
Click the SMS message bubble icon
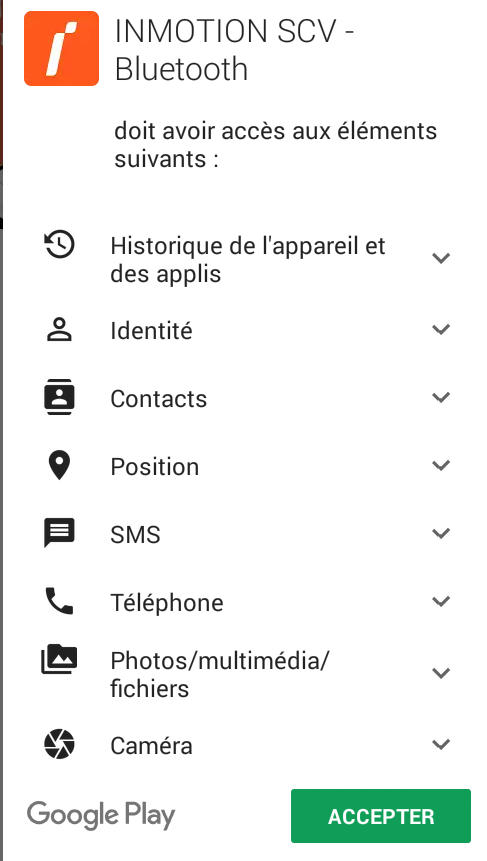(59, 533)
